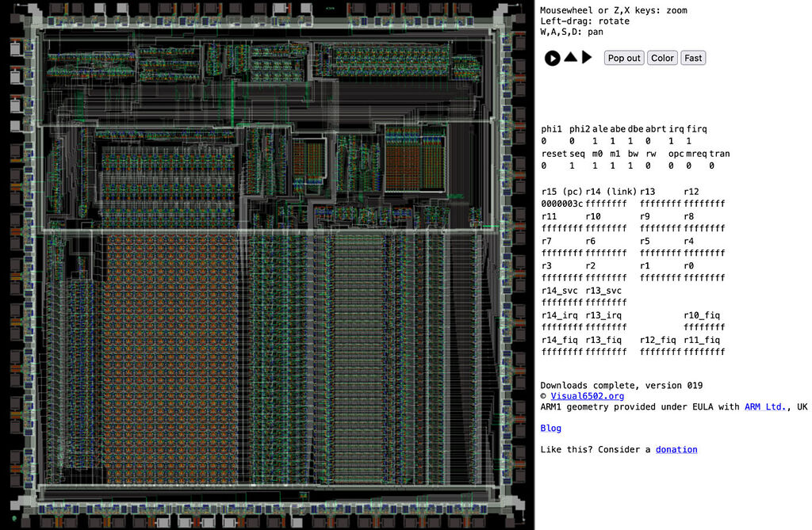The image size is (812, 530).
Task: Click the Pop out button
Action: 623,57
